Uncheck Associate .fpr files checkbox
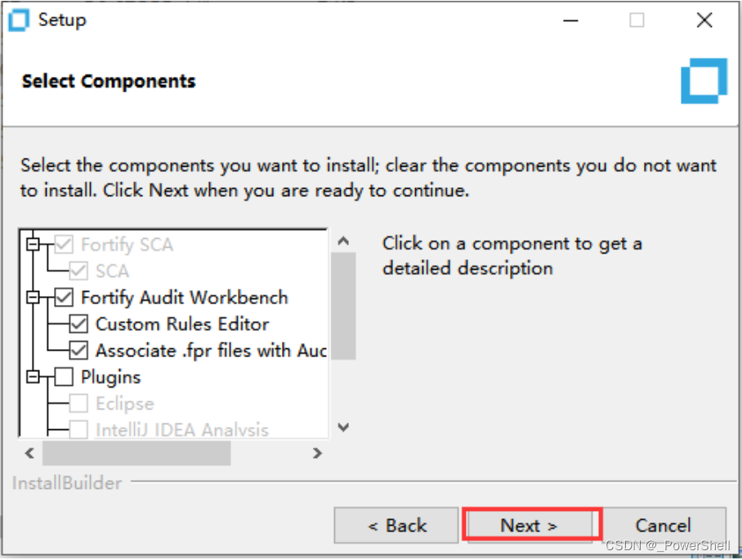The width and height of the screenshot is (742, 560). [x=78, y=351]
